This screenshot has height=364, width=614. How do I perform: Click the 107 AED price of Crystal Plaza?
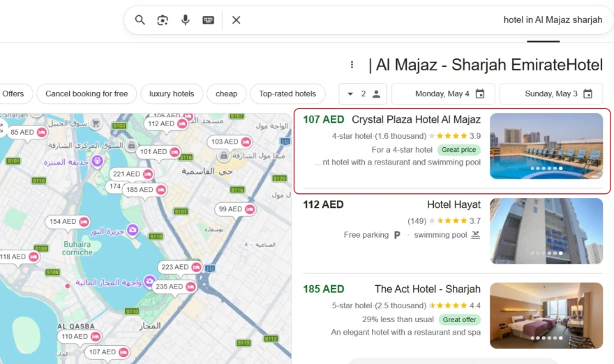click(x=324, y=119)
